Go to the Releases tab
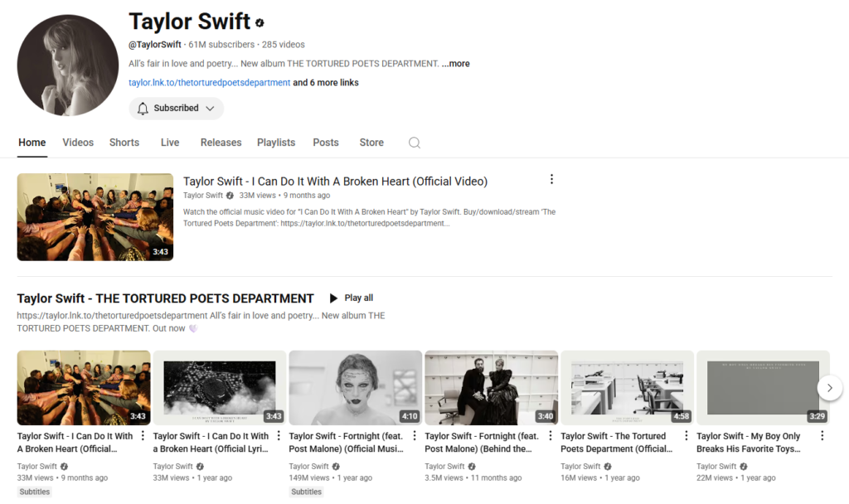The width and height of the screenshot is (849, 504). [x=221, y=143]
